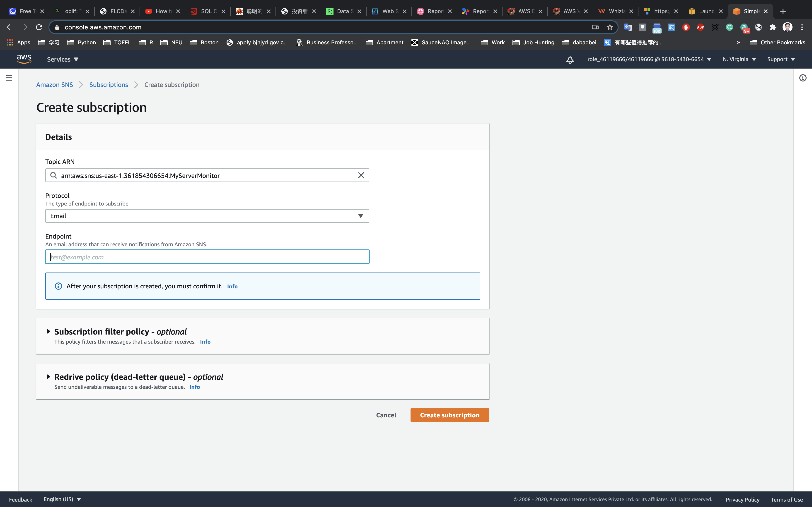Image resolution: width=812 pixels, height=507 pixels.
Task: Open the Chrome extensions puzzle icon
Action: 773,27
